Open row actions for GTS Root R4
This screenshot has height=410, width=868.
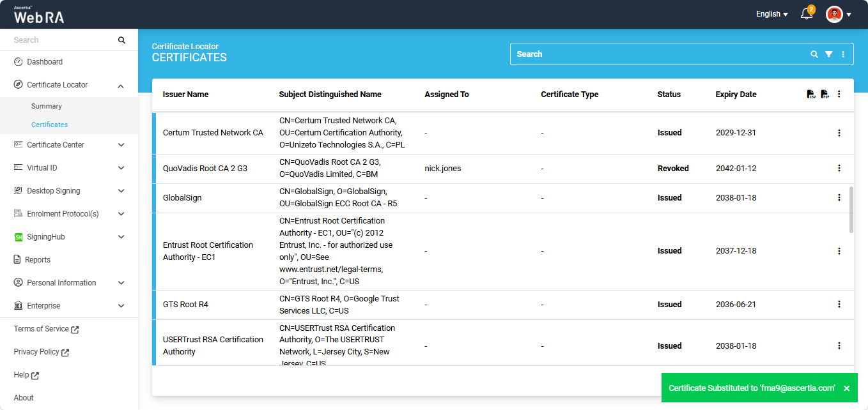coord(839,305)
